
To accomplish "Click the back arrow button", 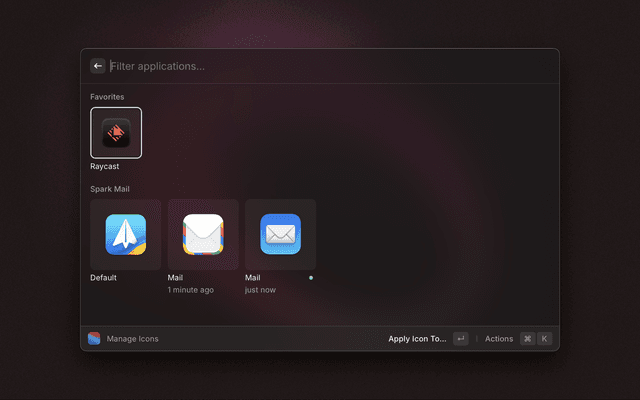I will coord(98,66).
